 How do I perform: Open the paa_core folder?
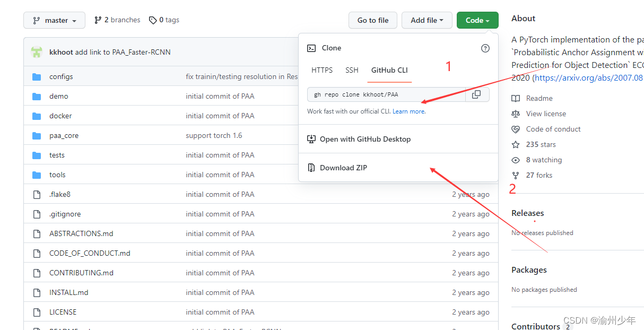64,135
